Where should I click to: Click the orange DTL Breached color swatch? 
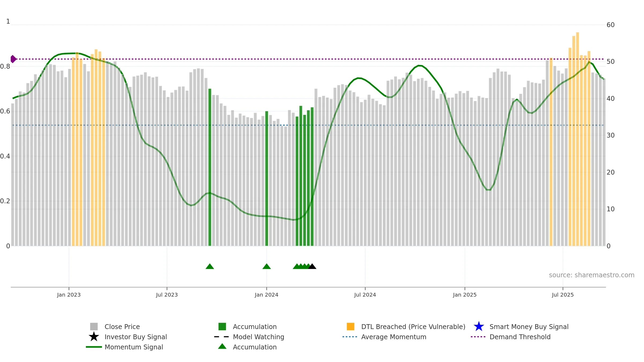pos(350,327)
